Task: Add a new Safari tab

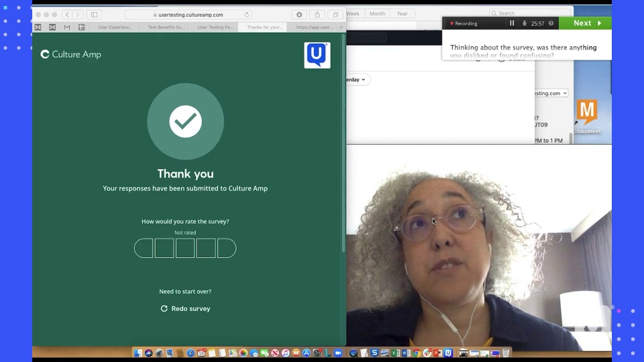Action: point(341,27)
